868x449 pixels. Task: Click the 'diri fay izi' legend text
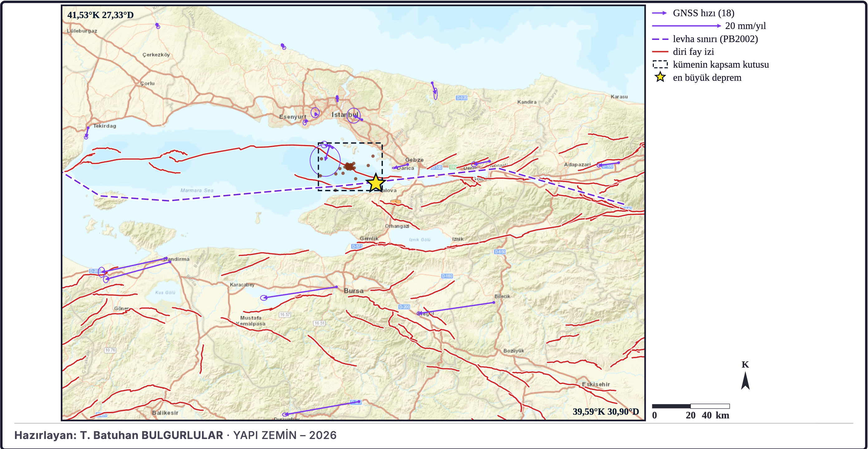(x=693, y=51)
